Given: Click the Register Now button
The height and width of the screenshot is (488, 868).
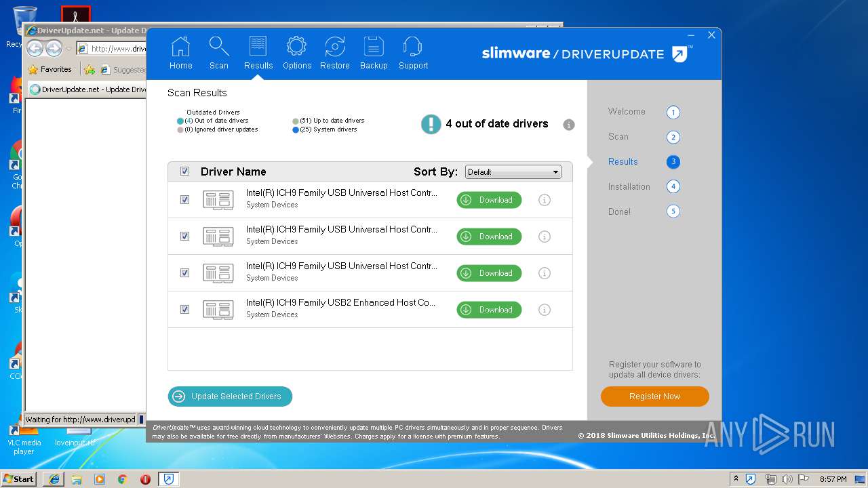Looking at the screenshot, I should tap(654, 396).
